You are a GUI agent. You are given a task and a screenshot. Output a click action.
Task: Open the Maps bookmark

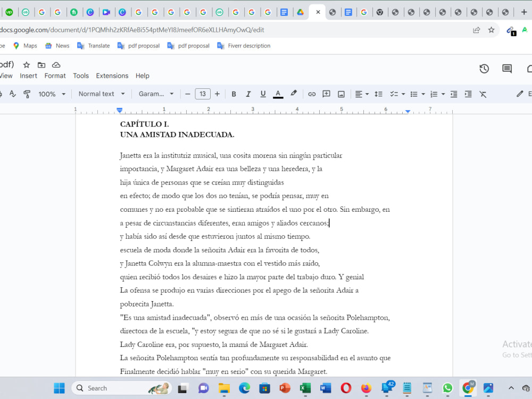pos(25,46)
